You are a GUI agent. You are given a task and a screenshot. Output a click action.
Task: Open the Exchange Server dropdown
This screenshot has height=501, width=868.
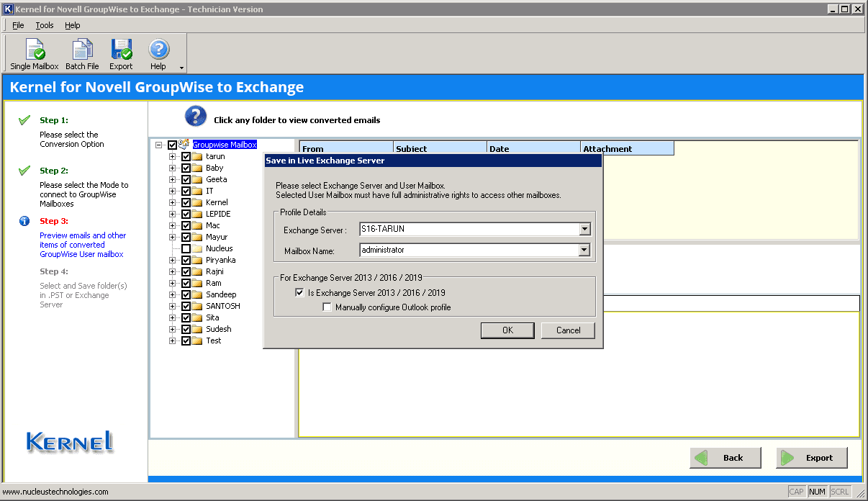point(584,230)
